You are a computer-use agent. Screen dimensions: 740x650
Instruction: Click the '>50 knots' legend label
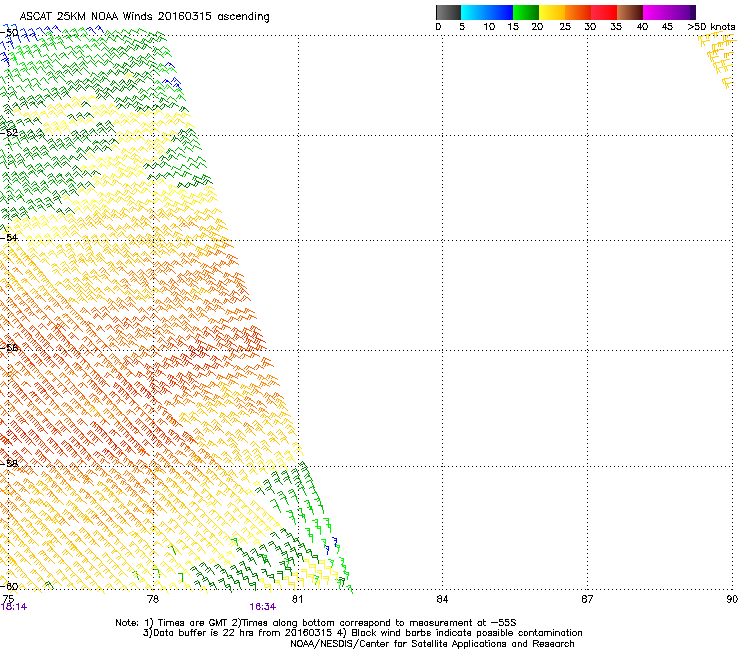coord(711,27)
